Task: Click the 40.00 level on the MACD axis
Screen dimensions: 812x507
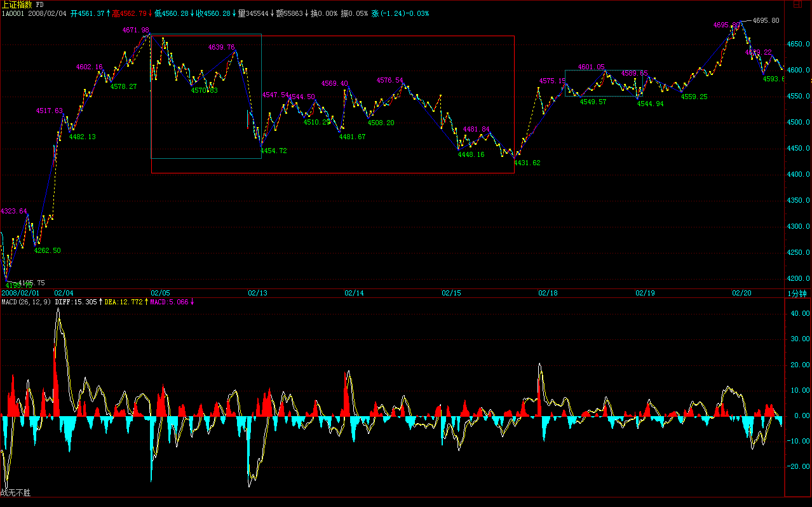Action: [x=798, y=313]
